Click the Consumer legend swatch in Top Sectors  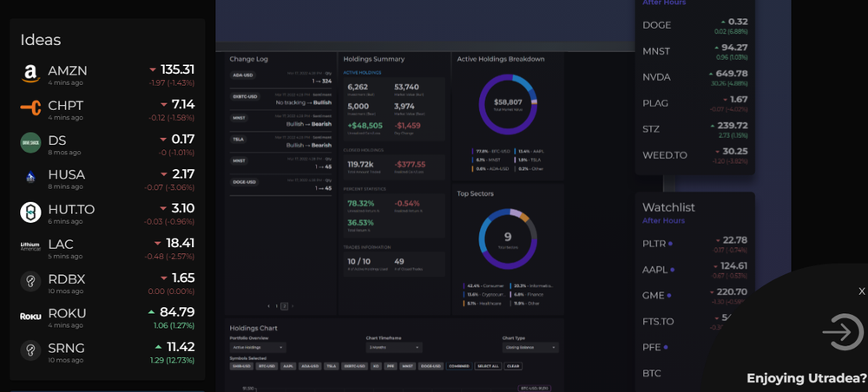point(464,286)
